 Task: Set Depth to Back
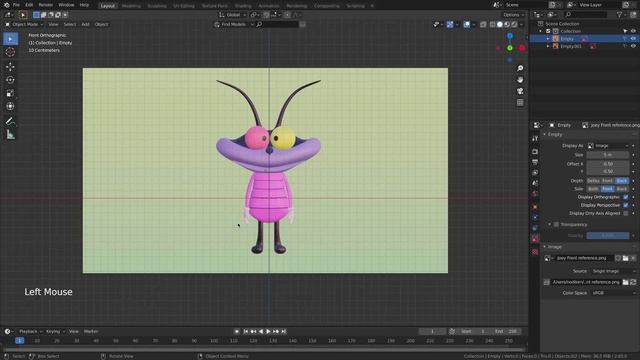622,181
